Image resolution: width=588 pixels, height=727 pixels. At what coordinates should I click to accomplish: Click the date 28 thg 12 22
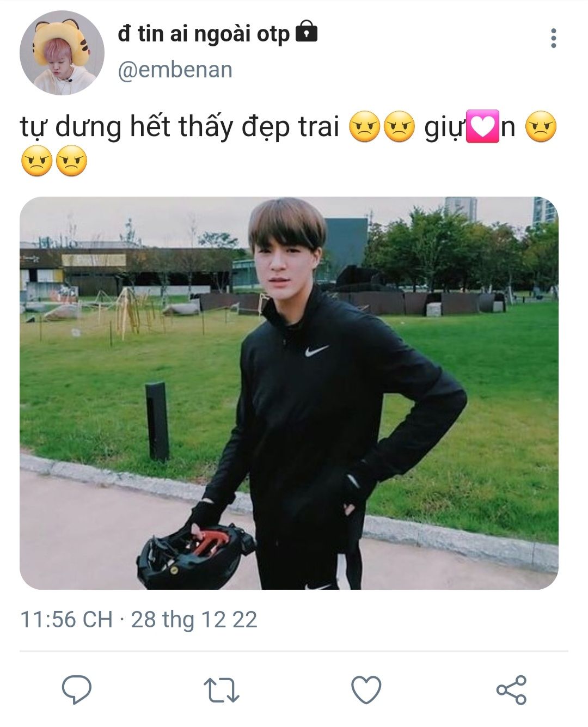194,620
